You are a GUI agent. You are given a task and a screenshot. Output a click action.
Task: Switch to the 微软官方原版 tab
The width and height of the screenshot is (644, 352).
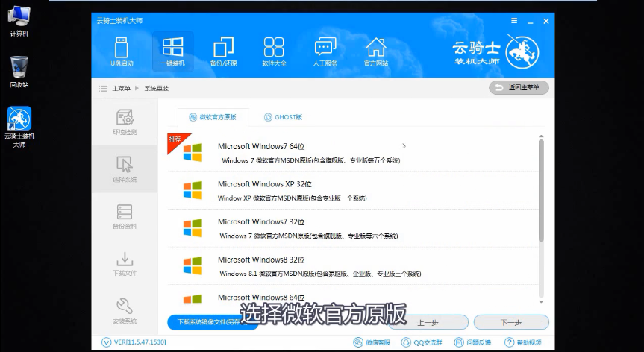coord(213,117)
